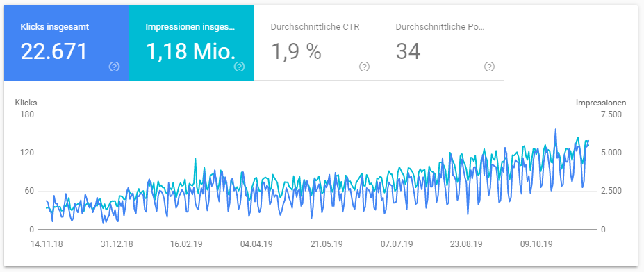Select the 07.07.19 date on chart axis
Viewport: 644px width, 272px height.
point(397,244)
